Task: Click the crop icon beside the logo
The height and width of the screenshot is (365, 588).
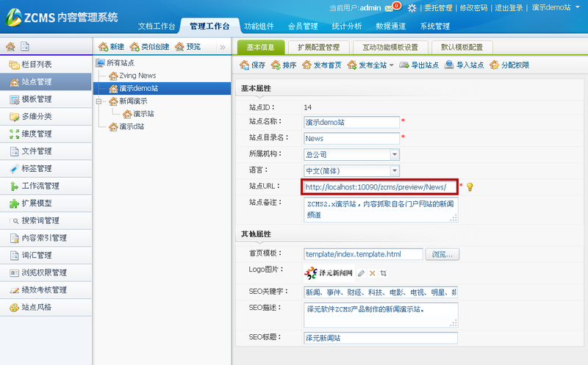Action: pyautogui.click(x=383, y=273)
